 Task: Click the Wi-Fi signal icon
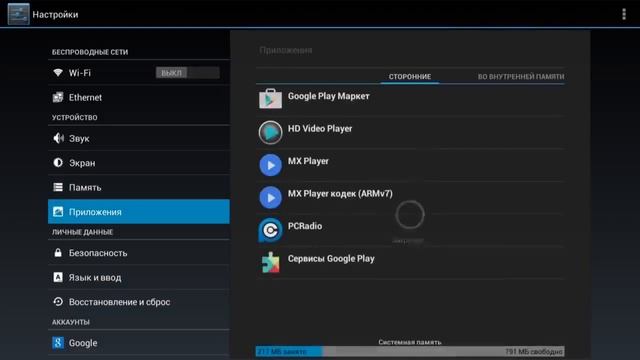click(58, 73)
